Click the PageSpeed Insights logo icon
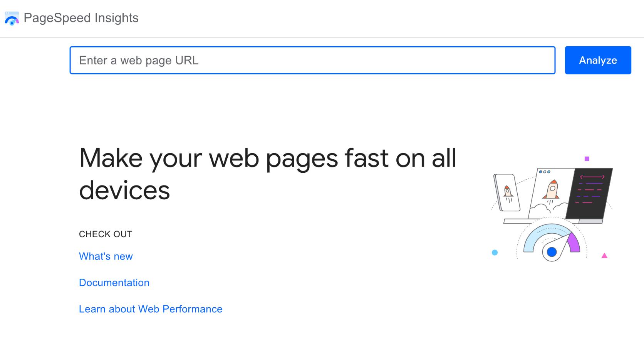 pyautogui.click(x=12, y=18)
